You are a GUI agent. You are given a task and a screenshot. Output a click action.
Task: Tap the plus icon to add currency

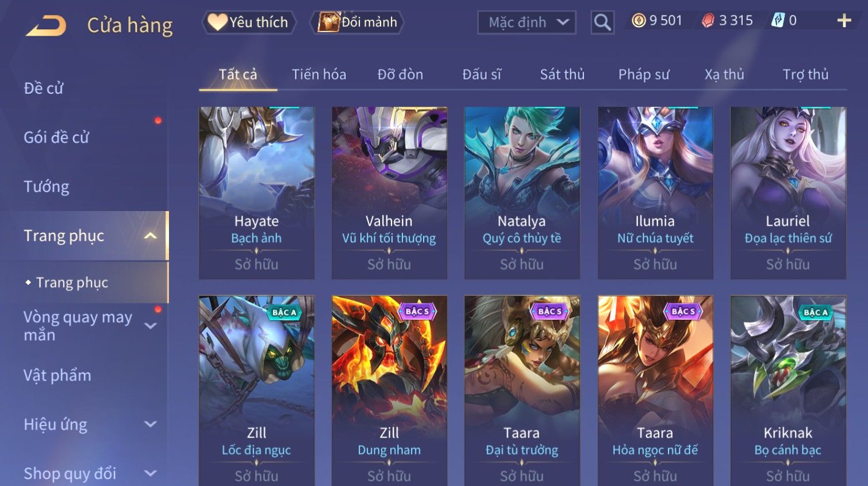tap(844, 21)
